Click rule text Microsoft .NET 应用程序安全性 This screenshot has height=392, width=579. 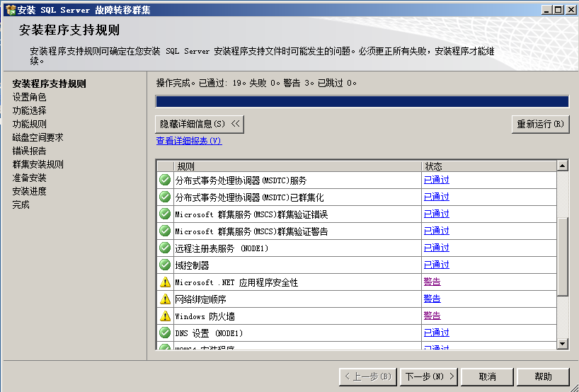236,282
